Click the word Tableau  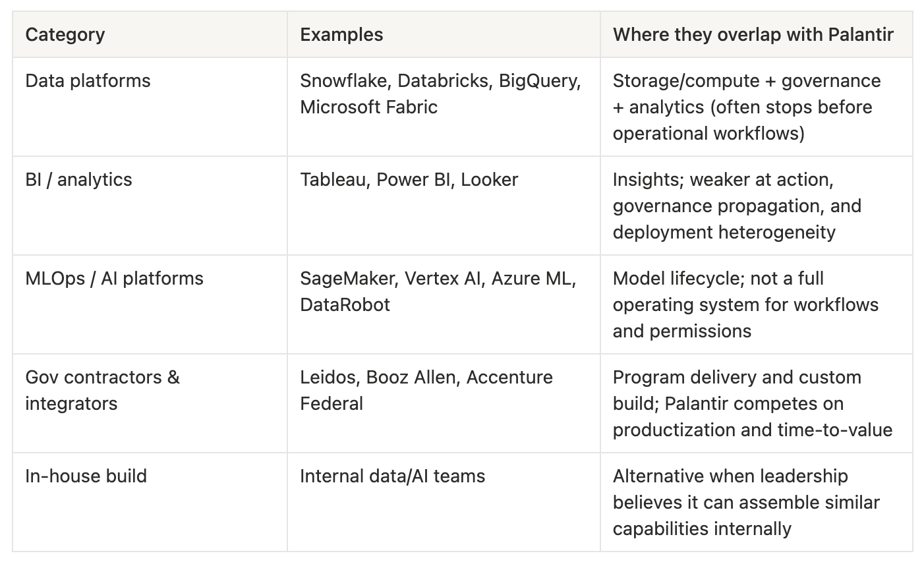[x=333, y=180]
